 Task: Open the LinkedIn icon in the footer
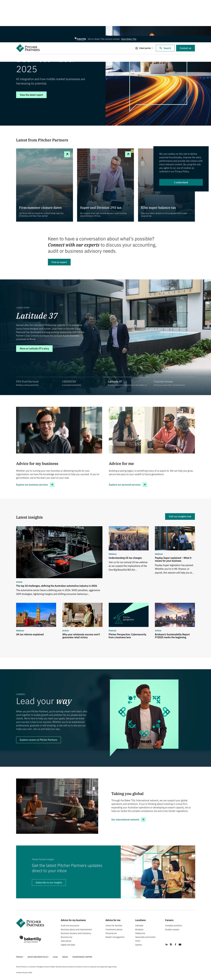166,944
